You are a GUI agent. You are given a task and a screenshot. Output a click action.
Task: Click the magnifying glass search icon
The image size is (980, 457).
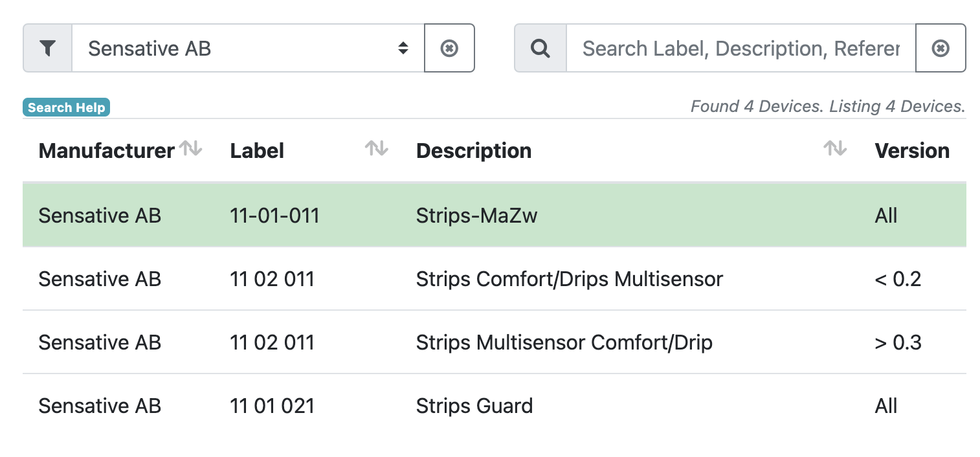[540, 49]
